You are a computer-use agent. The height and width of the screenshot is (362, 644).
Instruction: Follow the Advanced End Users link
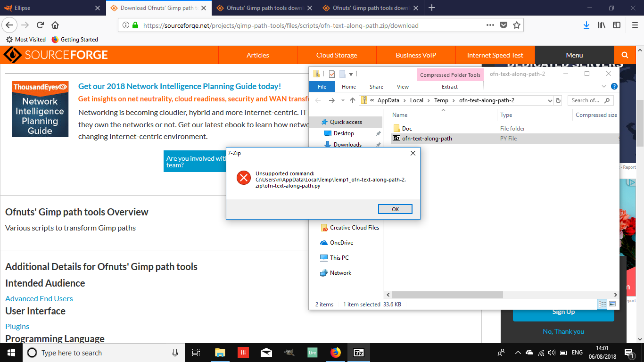39,298
